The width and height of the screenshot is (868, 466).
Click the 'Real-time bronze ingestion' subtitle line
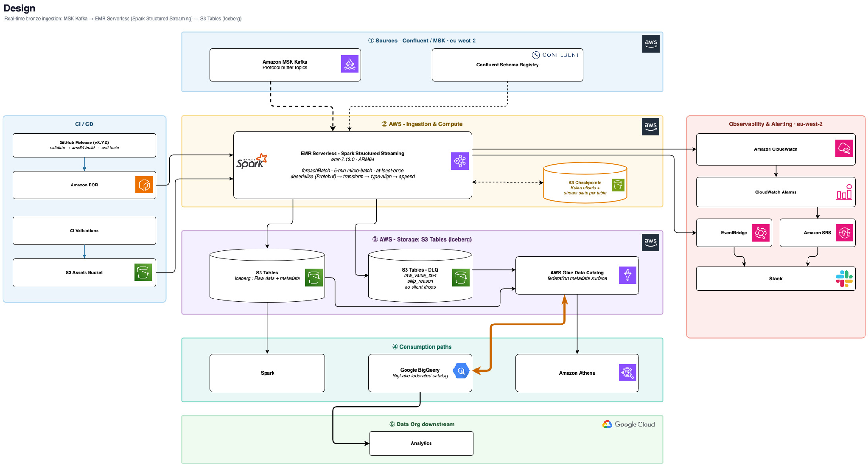pos(123,19)
